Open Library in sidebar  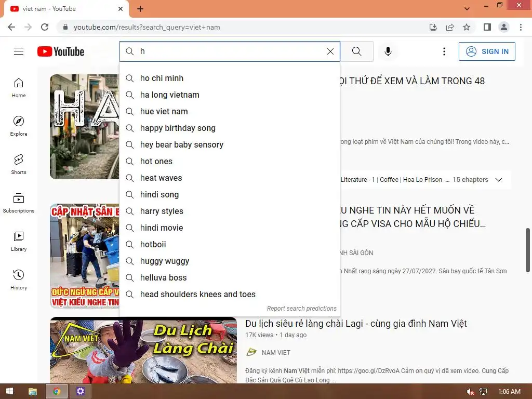tap(19, 241)
